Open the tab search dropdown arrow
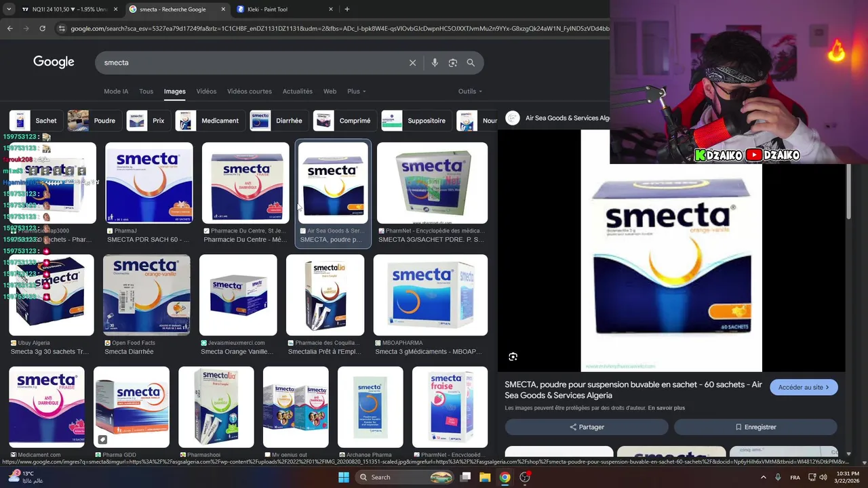This screenshot has width=868, height=488. point(9,9)
